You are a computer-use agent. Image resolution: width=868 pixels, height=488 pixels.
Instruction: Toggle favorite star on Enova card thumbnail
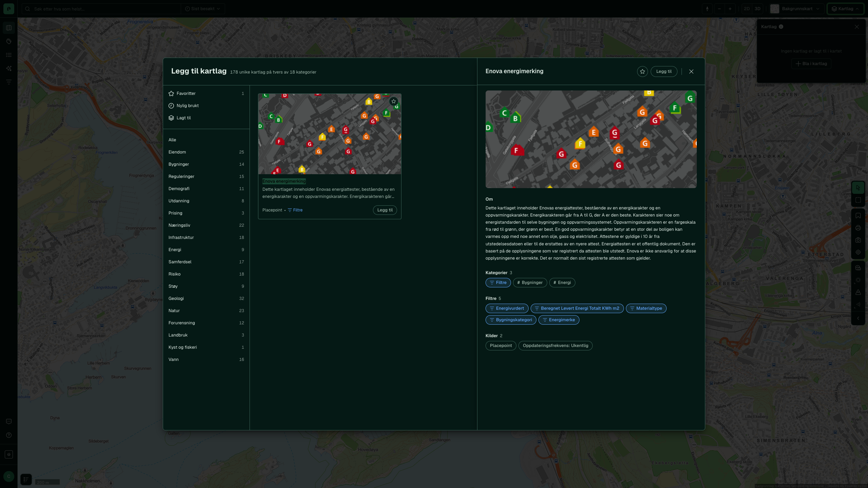coord(393,101)
